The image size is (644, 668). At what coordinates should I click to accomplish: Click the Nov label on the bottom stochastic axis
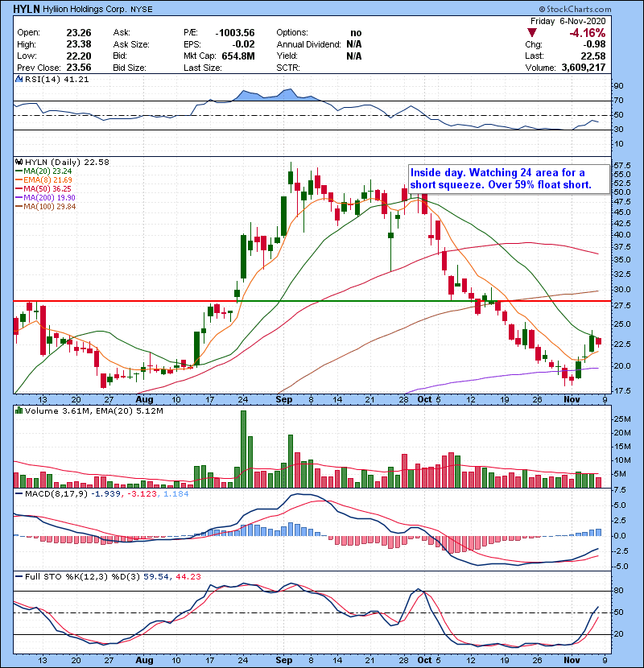[x=572, y=660]
